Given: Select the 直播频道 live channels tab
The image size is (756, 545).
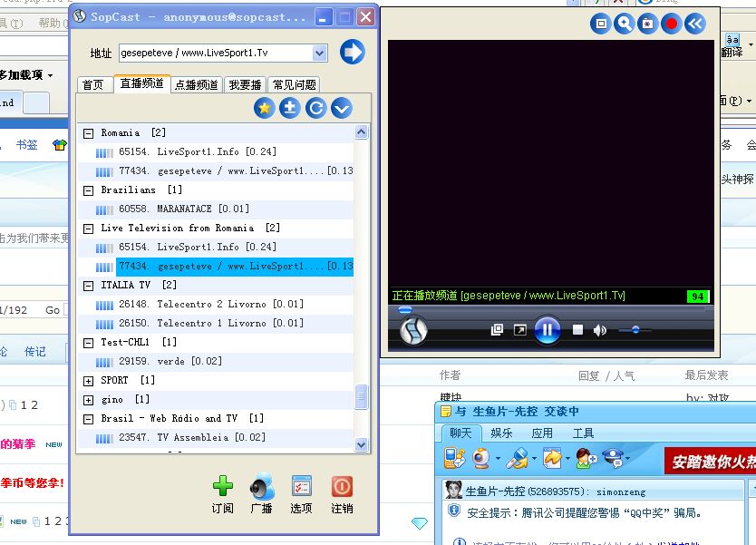Looking at the screenshot, I should pyautogui.click(x=141, y=83).
